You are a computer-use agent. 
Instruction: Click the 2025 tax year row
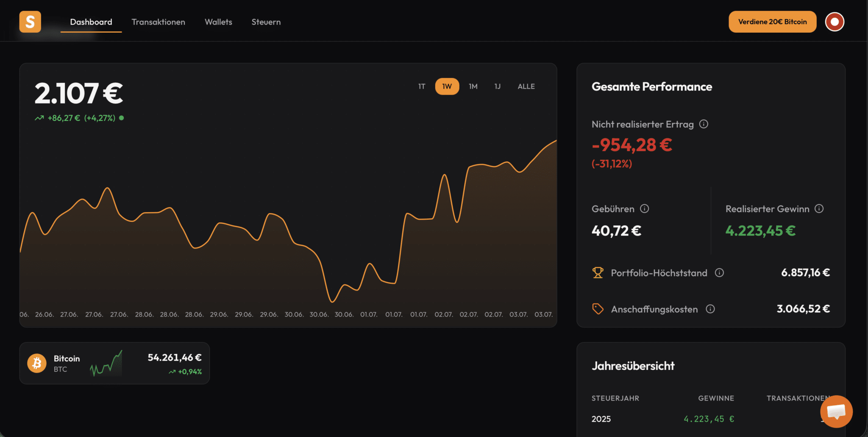711,419
